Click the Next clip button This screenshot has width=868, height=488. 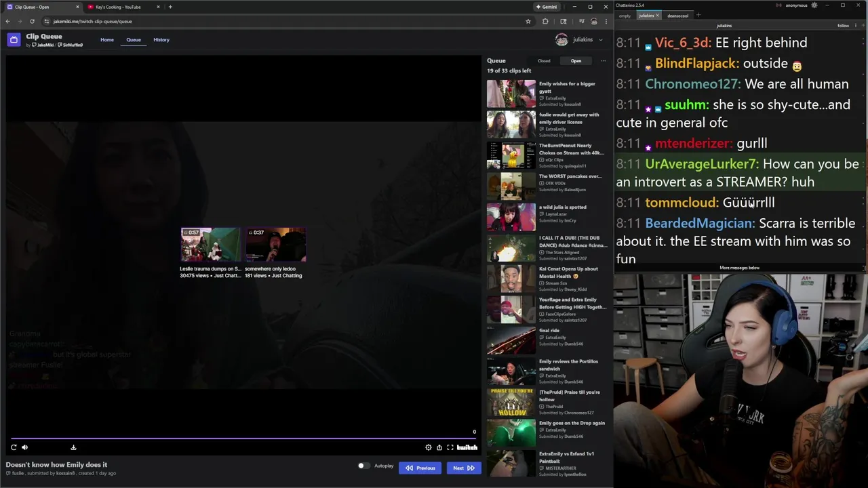464,468
